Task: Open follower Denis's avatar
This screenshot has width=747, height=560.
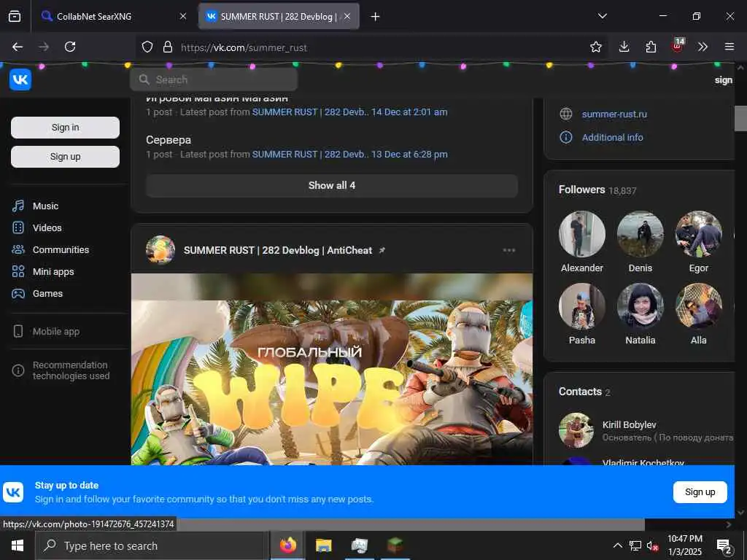Action: pos(640,234)
